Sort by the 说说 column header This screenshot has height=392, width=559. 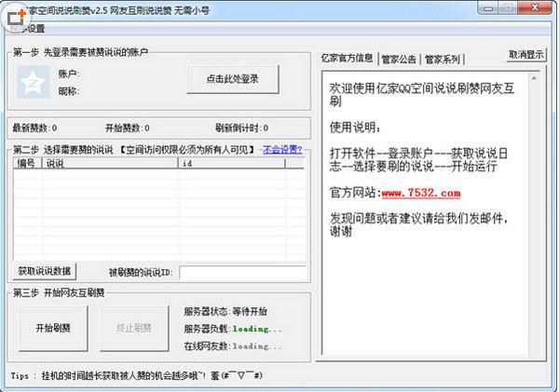(110, 163)
